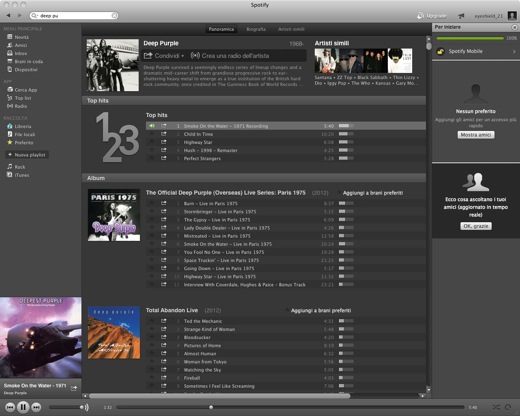The height and width of the screenshot is (416, 520).
Task: Clear the search field with the X
Action: pyautogui.click(x=114, y=15)
